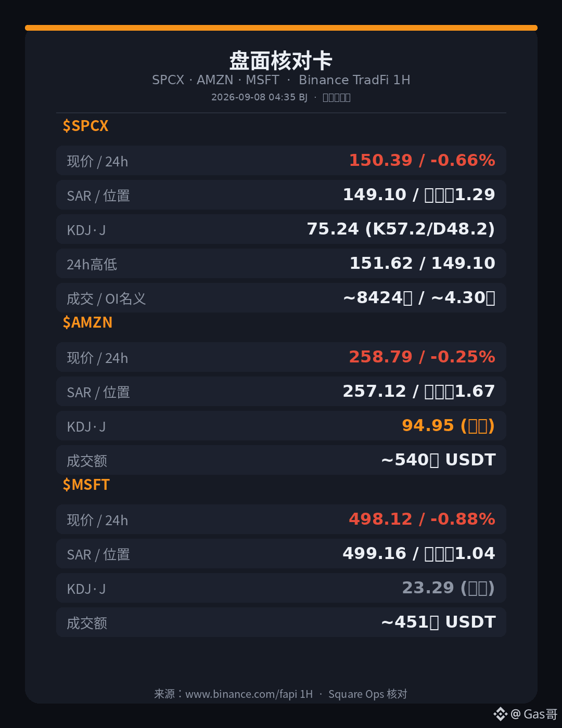Open the $AMZN ticker heading
Viewport: 562px width, 728px height.
point(87,322)
